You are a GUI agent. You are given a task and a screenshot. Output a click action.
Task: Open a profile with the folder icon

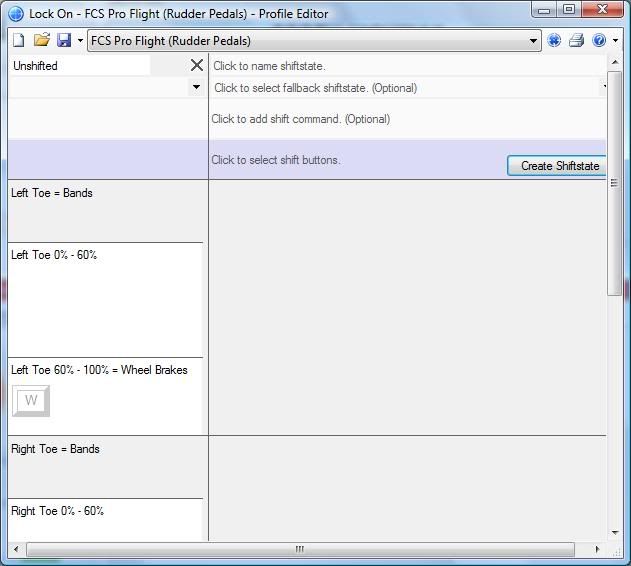pyautogui.click(x=41, y=41)
